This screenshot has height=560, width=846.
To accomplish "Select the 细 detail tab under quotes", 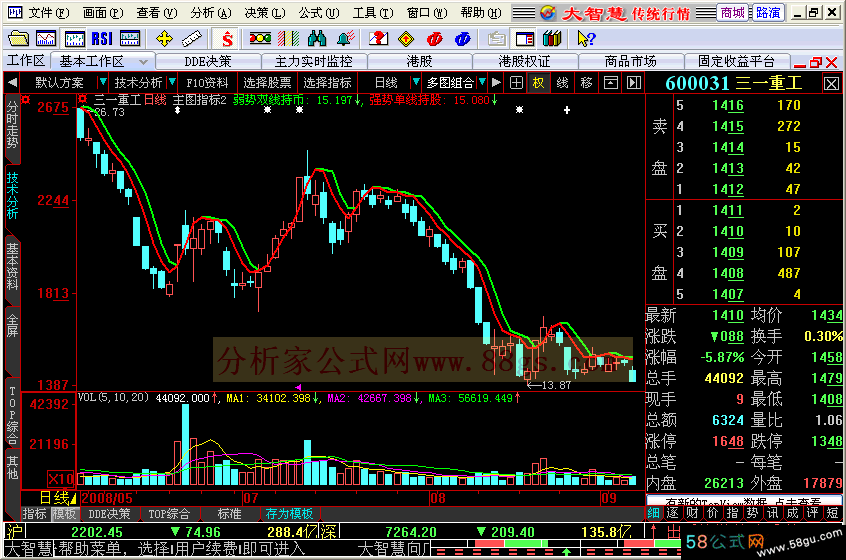I will (x=653, y=513).
